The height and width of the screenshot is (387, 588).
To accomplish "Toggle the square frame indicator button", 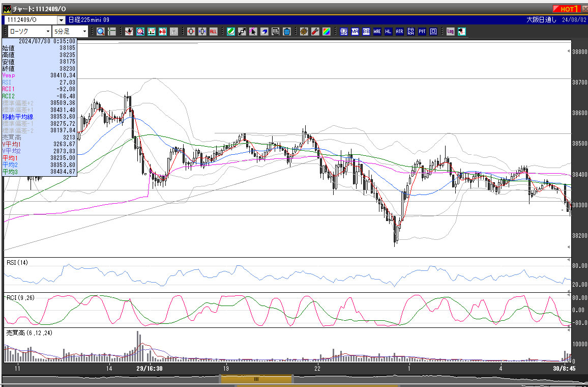I will point(433,32).
